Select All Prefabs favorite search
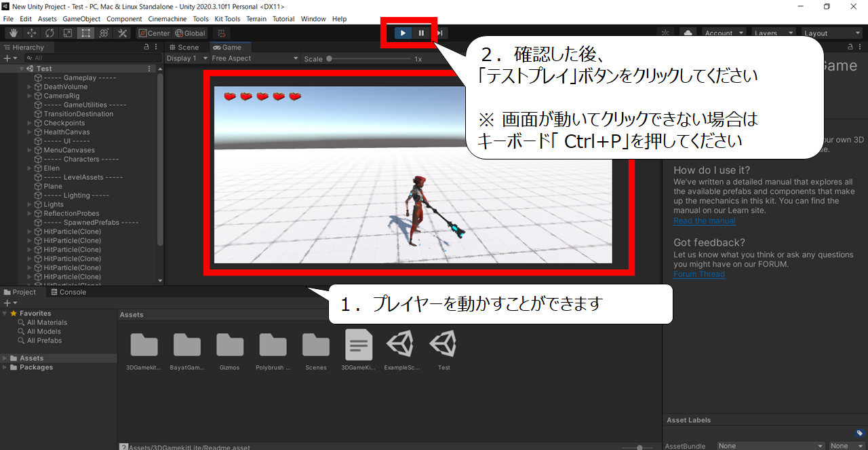This screenshot has width=868, height=450. [x=44, y=340]
